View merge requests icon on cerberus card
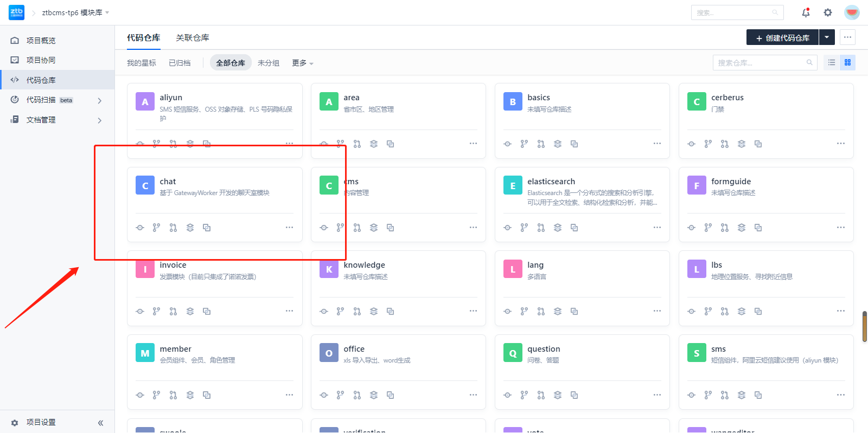Screen dimensions: 868x433 pos(725,144)
